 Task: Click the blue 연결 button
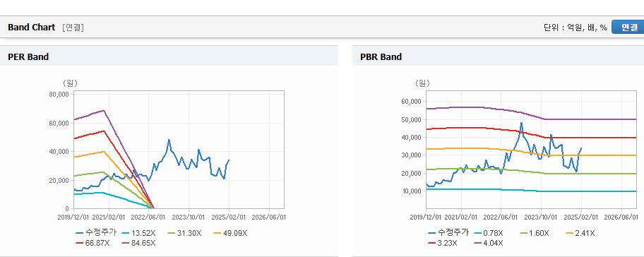pos(628,28)
